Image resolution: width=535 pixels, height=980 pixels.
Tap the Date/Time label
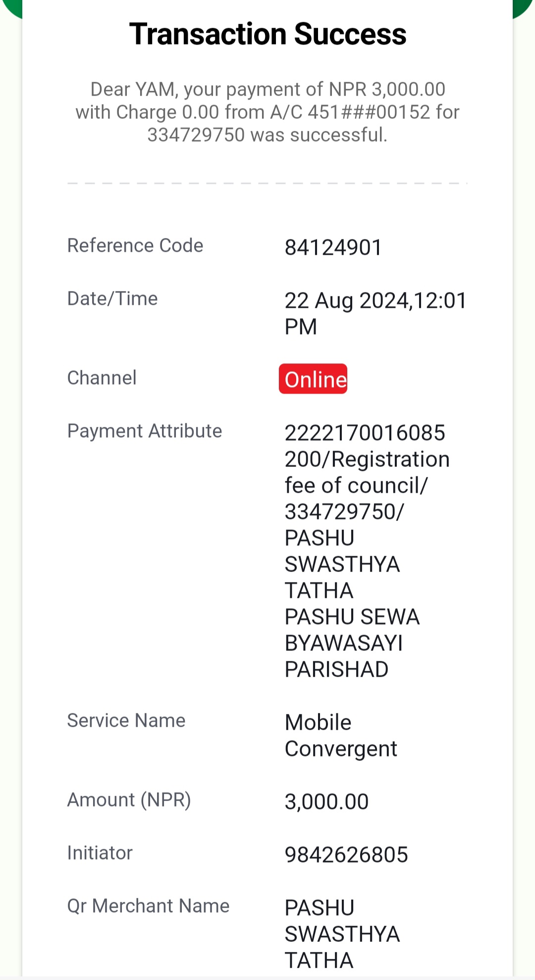tap(112, 298)
